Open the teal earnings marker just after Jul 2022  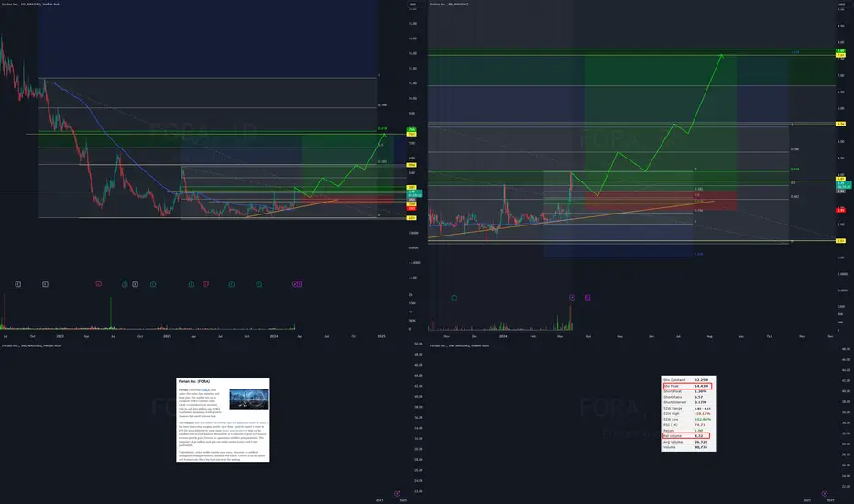click(x=125, y=284)
